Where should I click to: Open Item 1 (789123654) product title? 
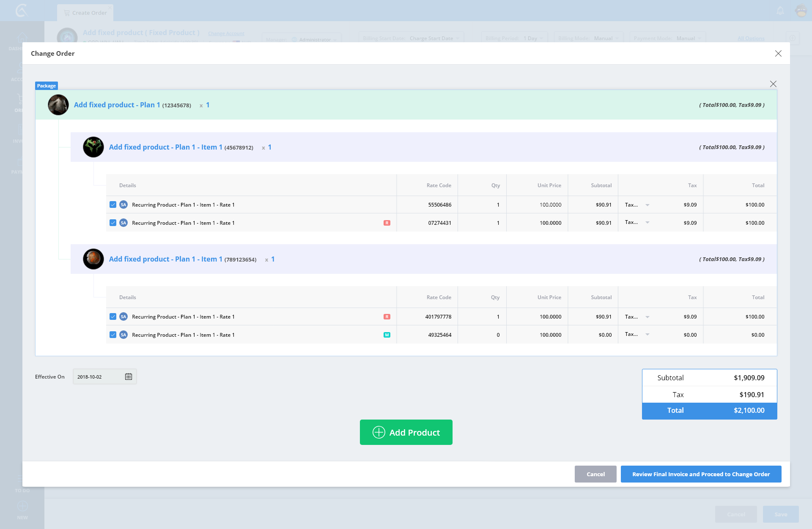pos(165,259)
